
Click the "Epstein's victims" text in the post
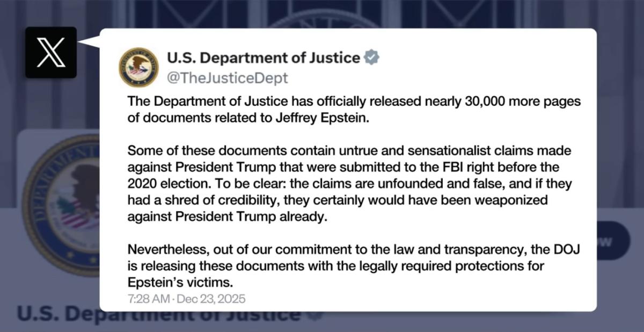(174, 282)
